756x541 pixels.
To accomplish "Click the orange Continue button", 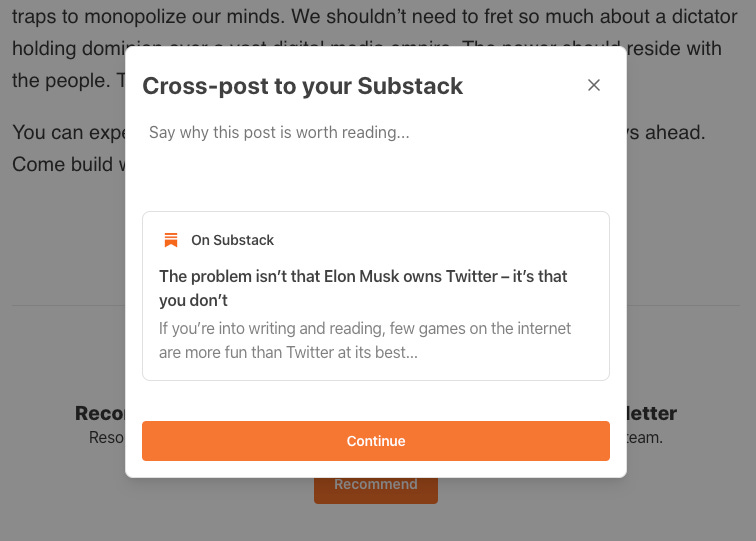I will tap(376, 441).
